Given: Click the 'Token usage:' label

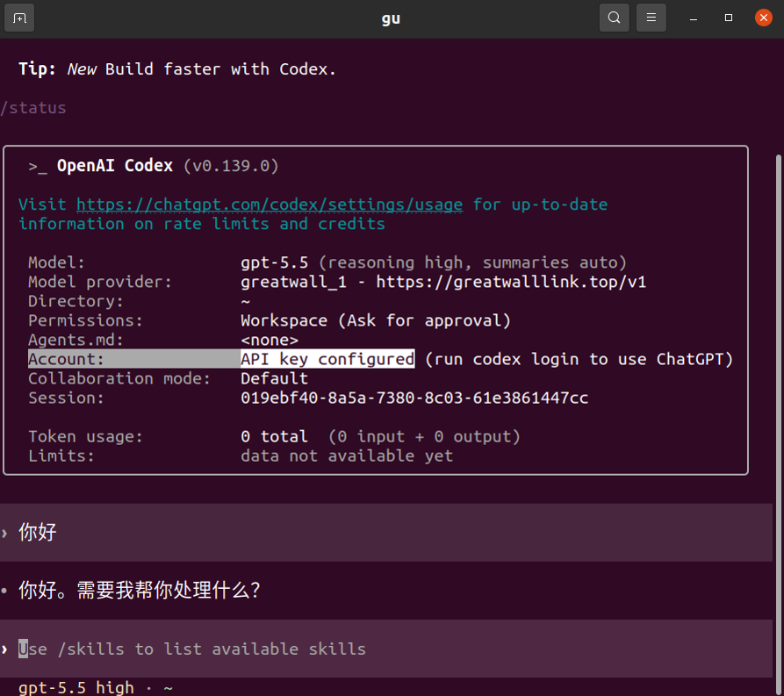Looking at the screenshot, I should click(85, 436).
